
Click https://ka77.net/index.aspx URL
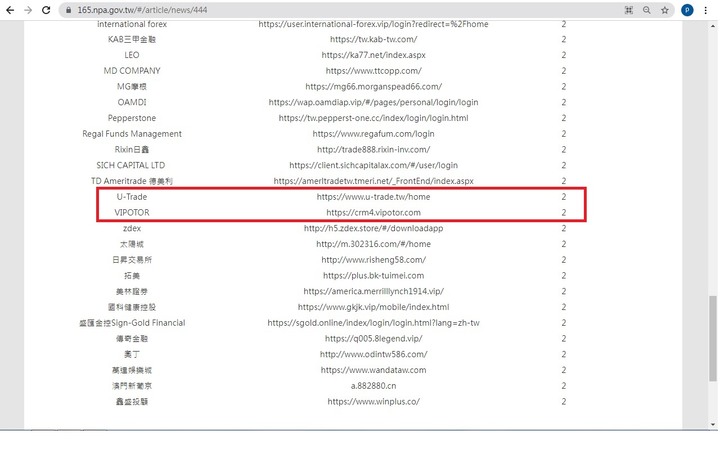(373, 55)
